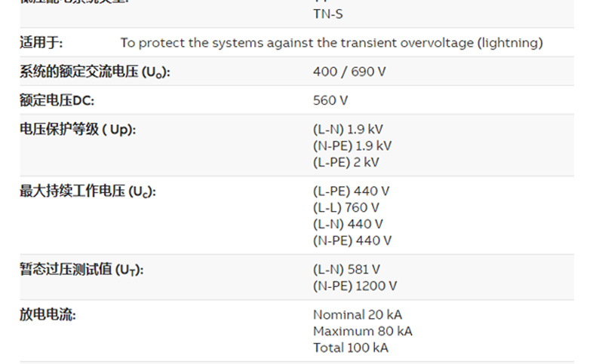Select the 暂态过压测试值 (UT) label
Image resolution: width=596 pixels, height=364 pixels.
(81, 270)
